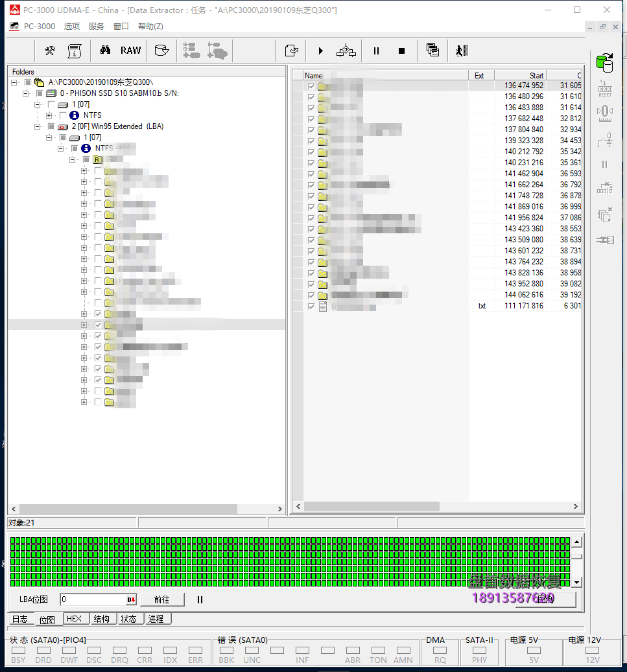Toggle checkbox of first partition 1 [07]

pos(51,104)
